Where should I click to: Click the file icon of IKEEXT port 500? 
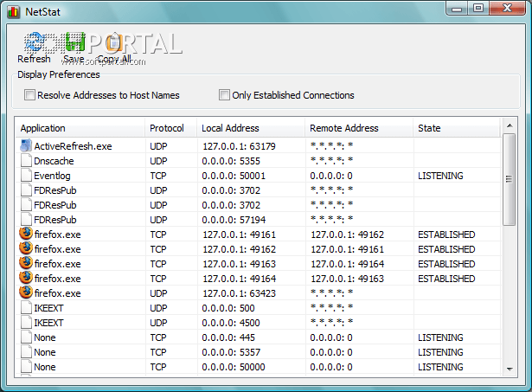pyautogui.click(x=26, y=307)
